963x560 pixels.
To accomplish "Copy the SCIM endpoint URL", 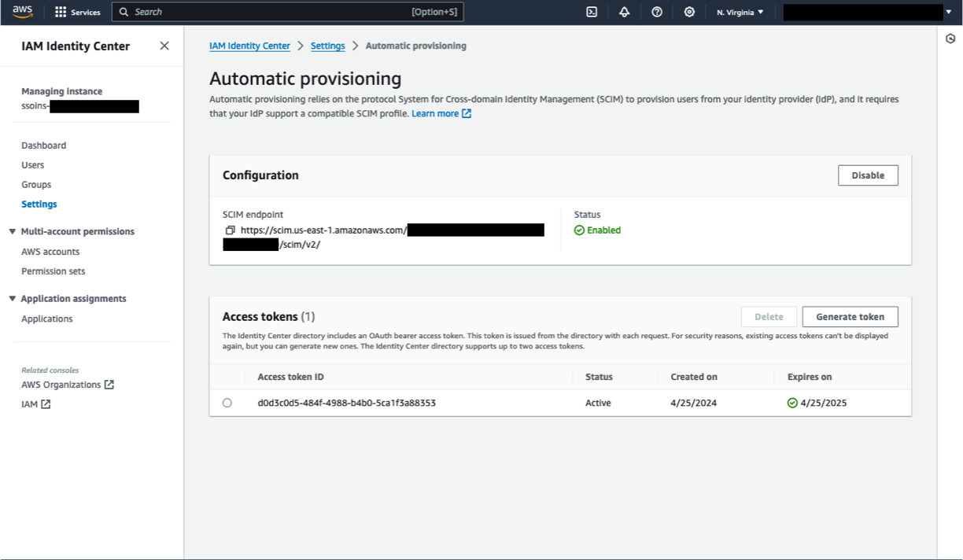I will coord(230,230).
